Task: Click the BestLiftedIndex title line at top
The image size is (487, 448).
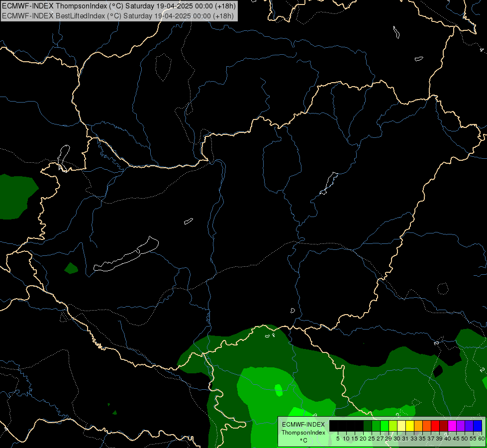Action: [118, 16]
